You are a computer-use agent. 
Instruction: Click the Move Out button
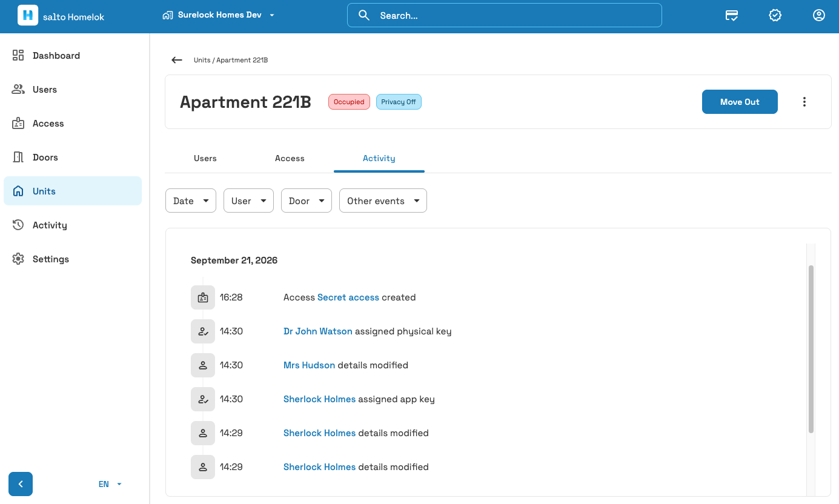pos(740,102)
